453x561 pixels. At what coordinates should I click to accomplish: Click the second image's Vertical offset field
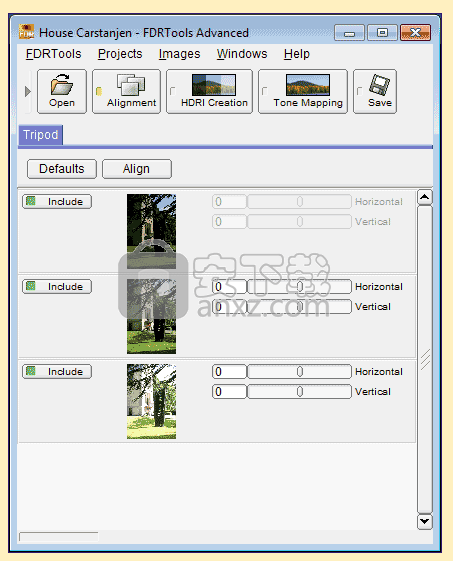pos(229,307)
